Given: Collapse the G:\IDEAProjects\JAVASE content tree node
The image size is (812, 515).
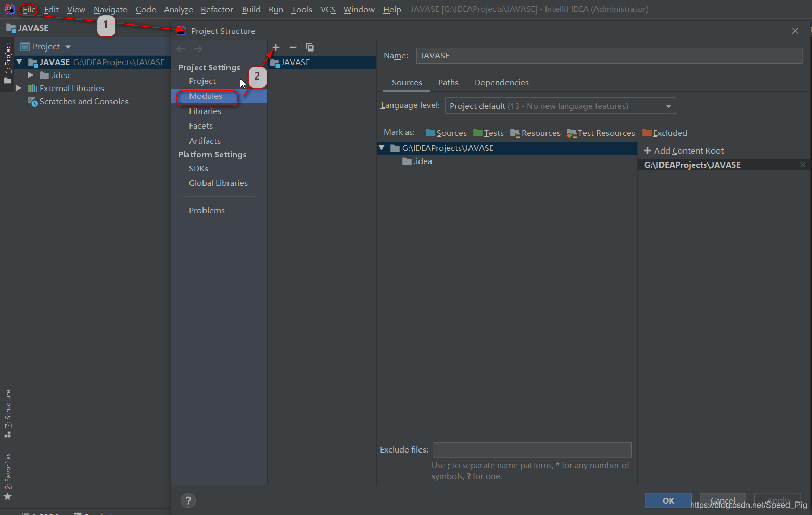Looking at the screenshot, I should 382,148.
